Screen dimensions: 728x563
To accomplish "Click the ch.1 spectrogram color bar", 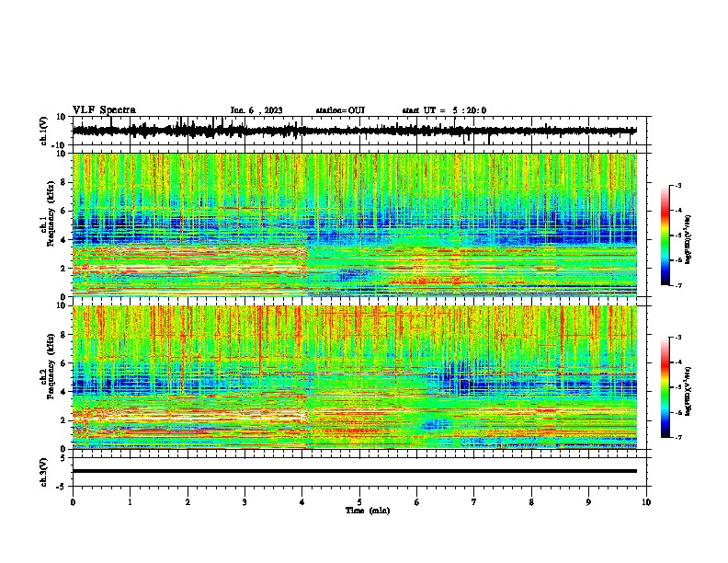I will click(665, 236).
